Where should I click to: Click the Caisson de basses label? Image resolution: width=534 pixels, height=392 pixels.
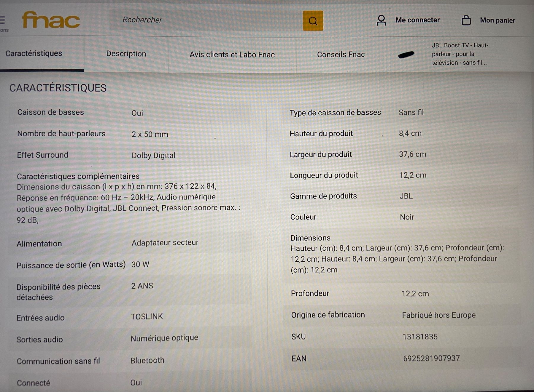coord(50,112)
